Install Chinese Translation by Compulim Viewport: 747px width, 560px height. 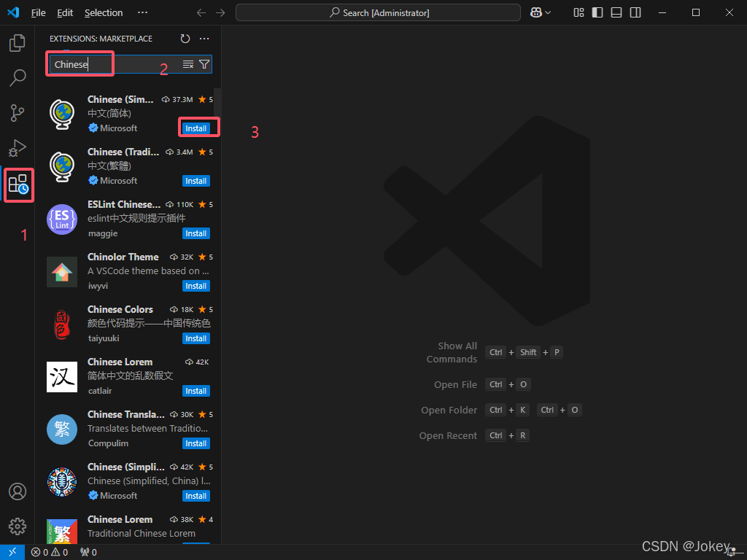pyautogui.click(x=196, y=443)
